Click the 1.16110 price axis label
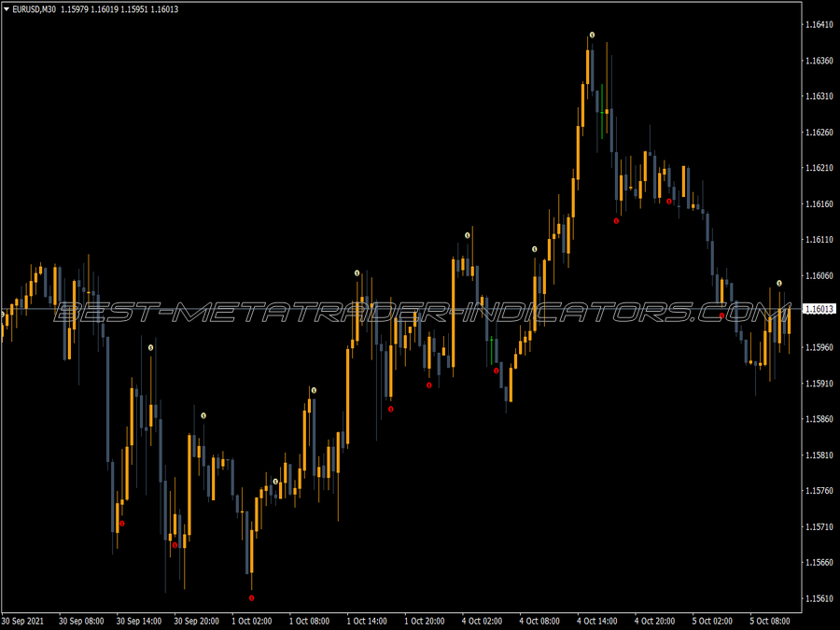 [819, 240]
